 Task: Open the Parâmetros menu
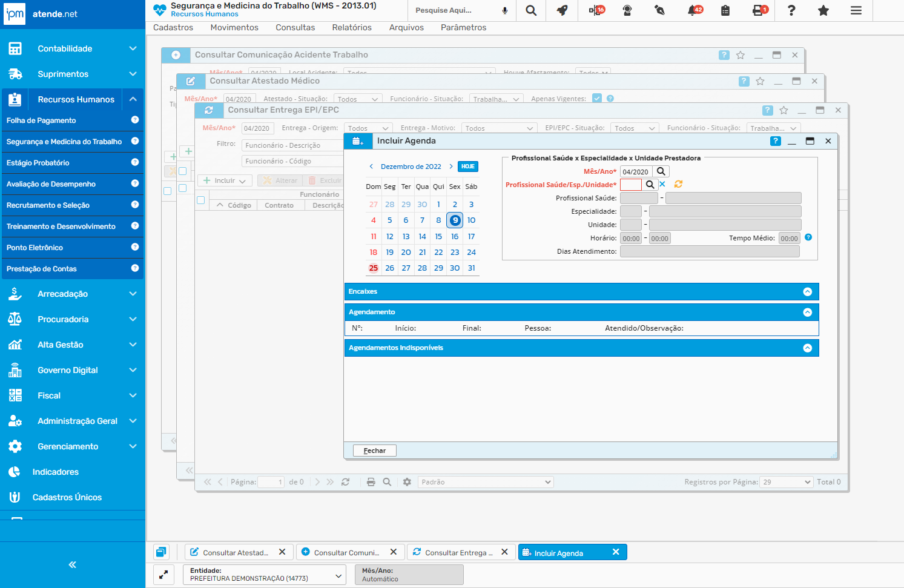point(464,27)
